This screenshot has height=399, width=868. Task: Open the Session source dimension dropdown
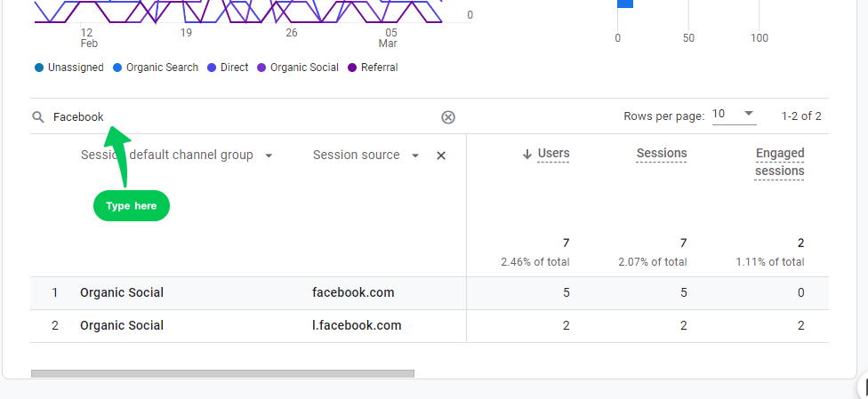[414, 156]
